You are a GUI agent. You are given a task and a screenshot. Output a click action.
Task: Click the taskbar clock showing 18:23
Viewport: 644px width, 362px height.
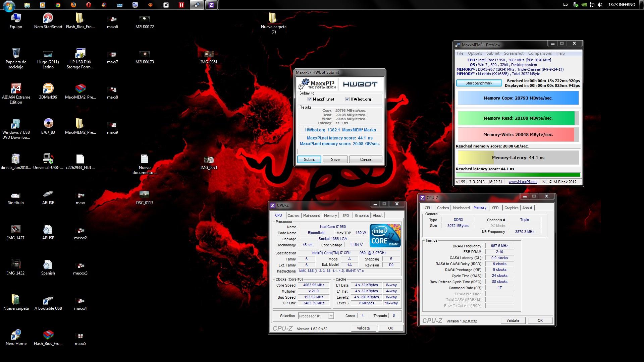(622, 5)
